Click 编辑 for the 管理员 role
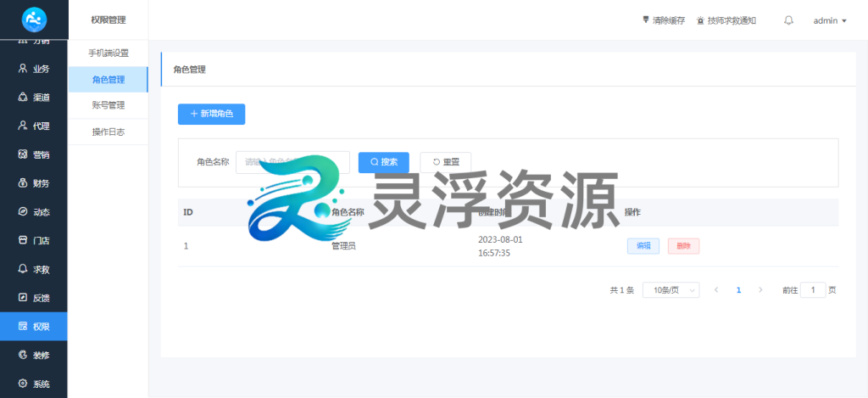This screenshot has width=868, height=398. click(643, 246)
